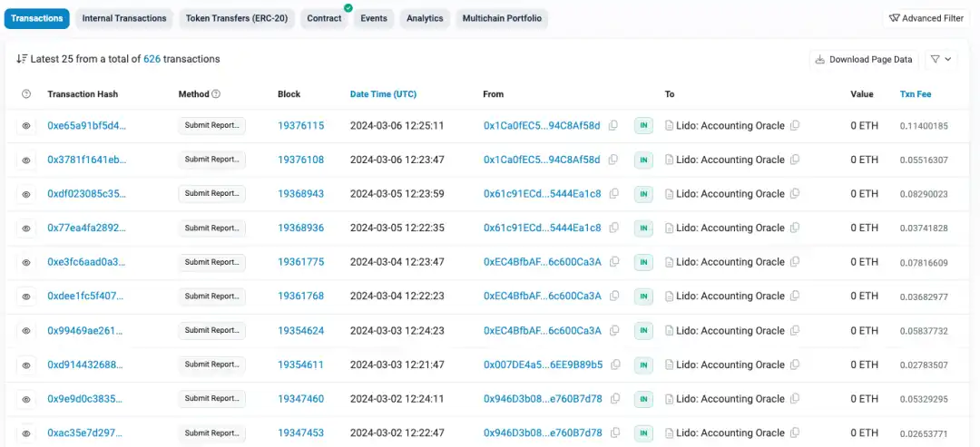Open block 19376115 link
Screen dimensions: 980x447
[300, 126]
